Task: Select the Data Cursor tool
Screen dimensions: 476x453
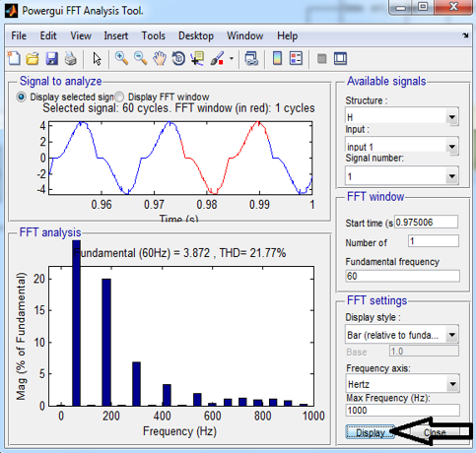Action: click(x=197, y=59)
